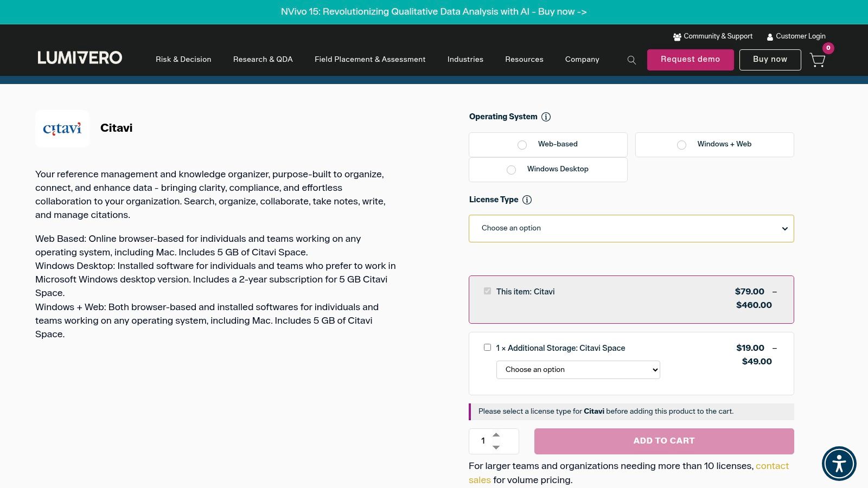
Task: Click the License Type info icon
Action: 527,200
